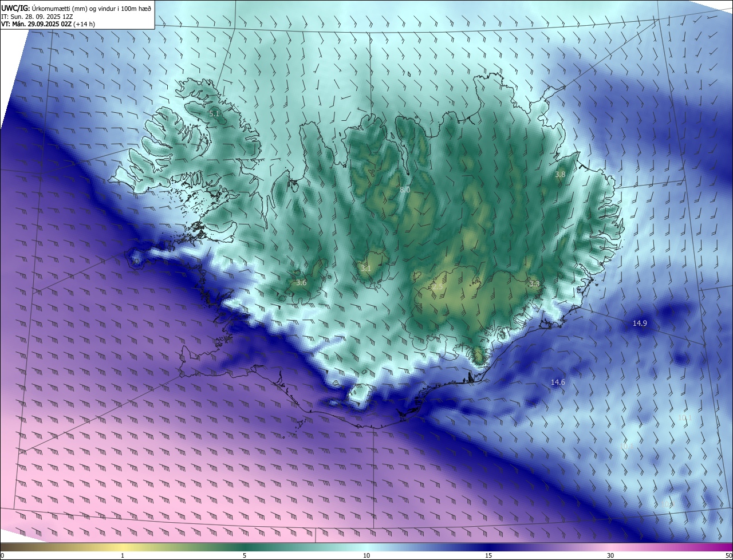Select the VT: Mán. 29.09.2025 02Z line
733x560 pixels.
[48, 24]
